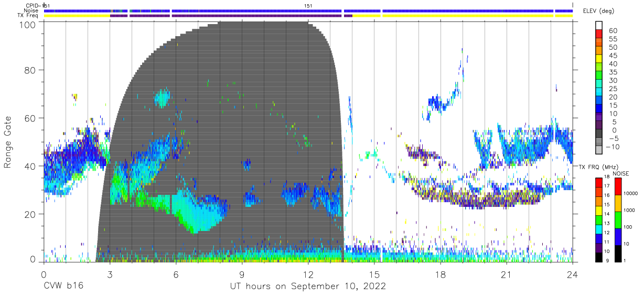This screenshot has height=297, width=644.
Task: Click the green 13–14 segment on TX FRQ colorbar
Action: [599, 219]
